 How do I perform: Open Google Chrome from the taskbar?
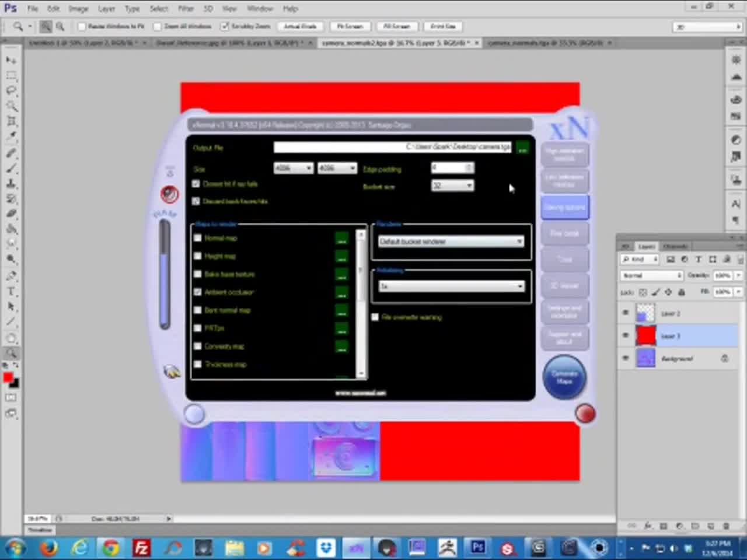click(x=110, y=548)
